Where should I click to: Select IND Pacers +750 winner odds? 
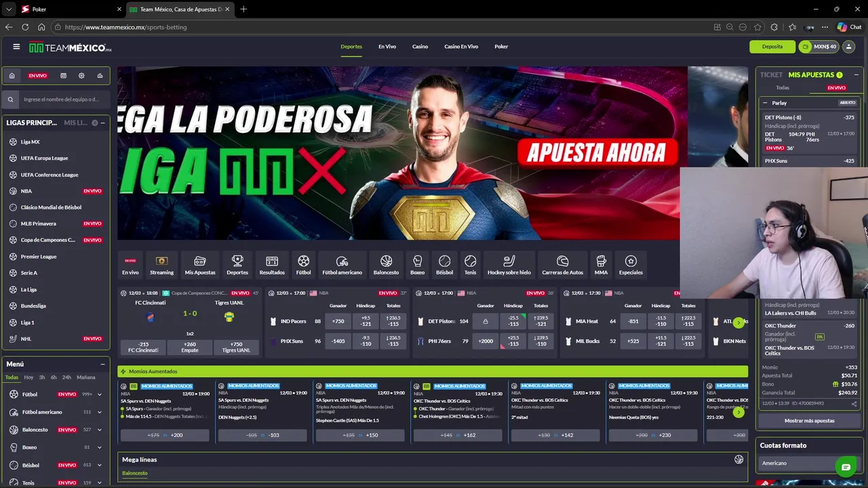(338, 321)
